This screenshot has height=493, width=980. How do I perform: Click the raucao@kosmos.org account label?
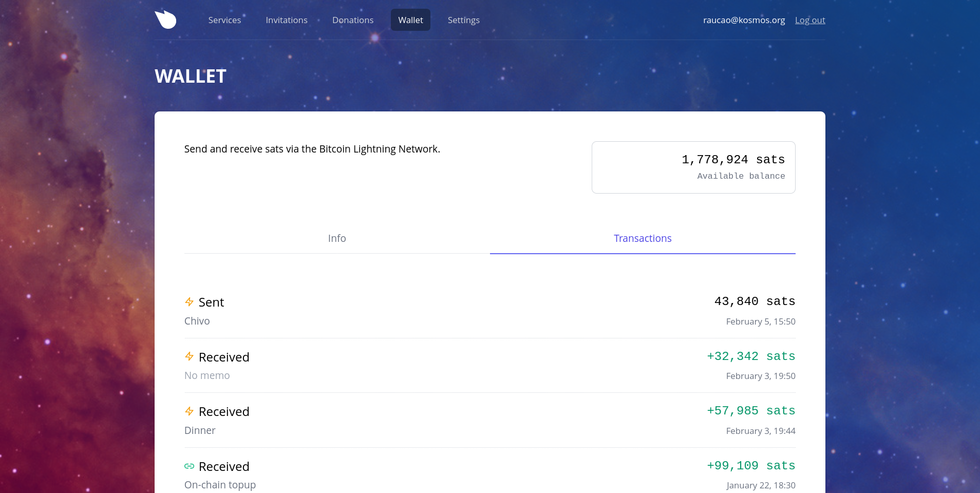(x=744, y=20)
